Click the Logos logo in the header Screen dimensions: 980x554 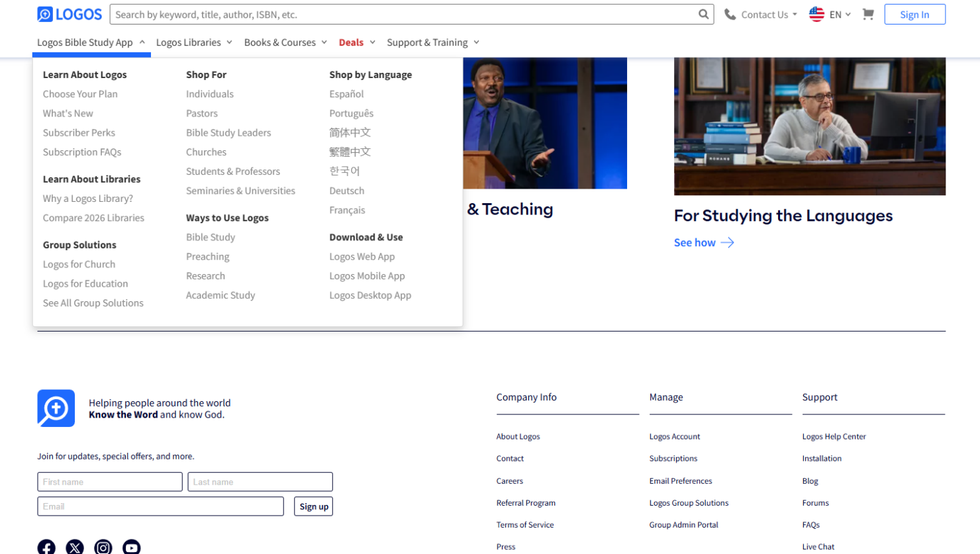click(69, 14)
